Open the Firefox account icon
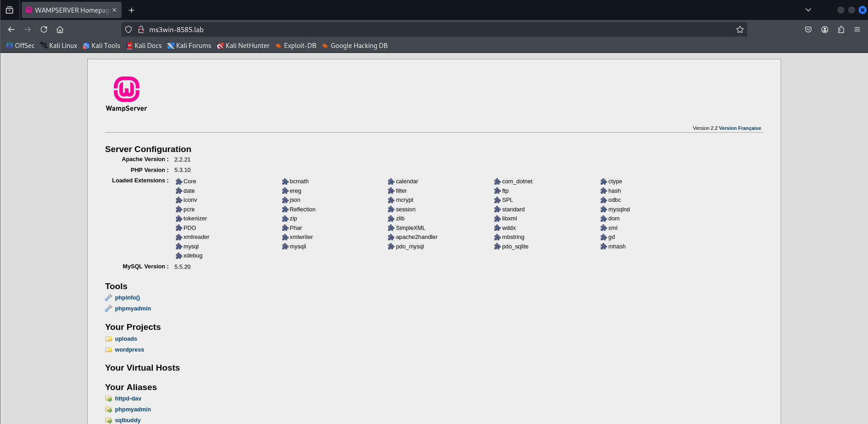This screenshot has width=868, height=424. (x=825, y=29)
